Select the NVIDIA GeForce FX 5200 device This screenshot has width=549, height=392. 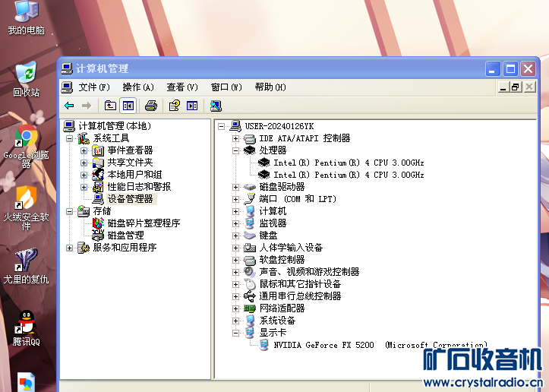click(x=380, y=345)
